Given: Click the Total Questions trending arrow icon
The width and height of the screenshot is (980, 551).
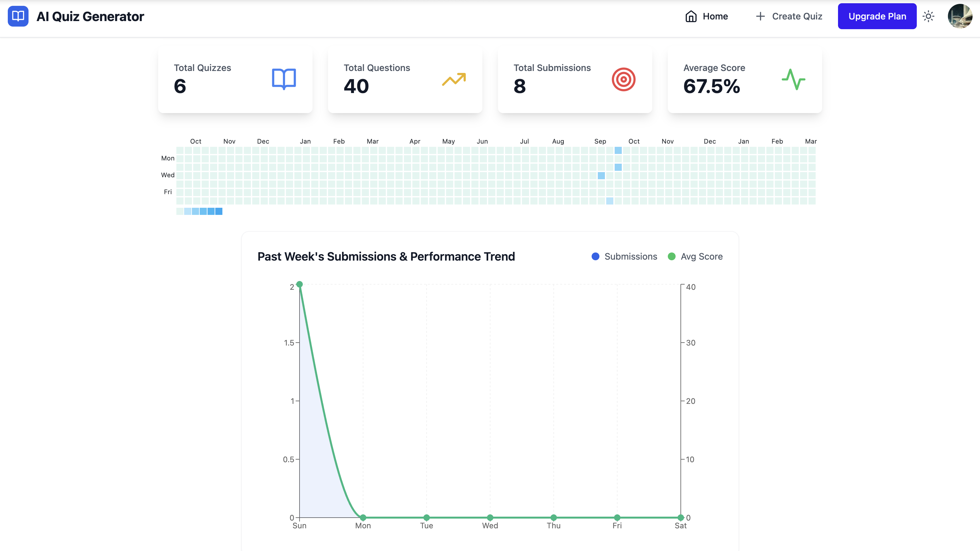Looking at the screenshot, I should [x=454, y=79].
